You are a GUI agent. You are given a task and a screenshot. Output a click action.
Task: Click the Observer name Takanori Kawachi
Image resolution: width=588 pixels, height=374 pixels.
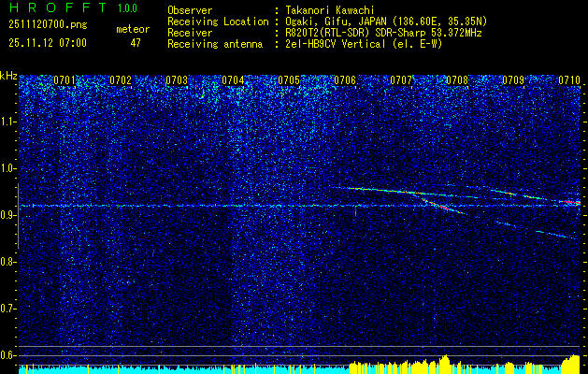(x=330, y=10)
